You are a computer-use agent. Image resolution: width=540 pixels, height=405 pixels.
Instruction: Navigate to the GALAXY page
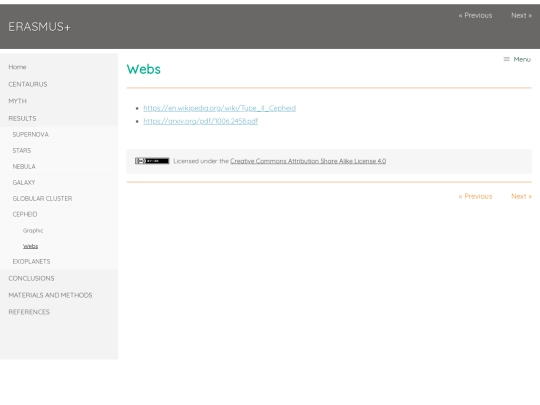tap(24, 183)
